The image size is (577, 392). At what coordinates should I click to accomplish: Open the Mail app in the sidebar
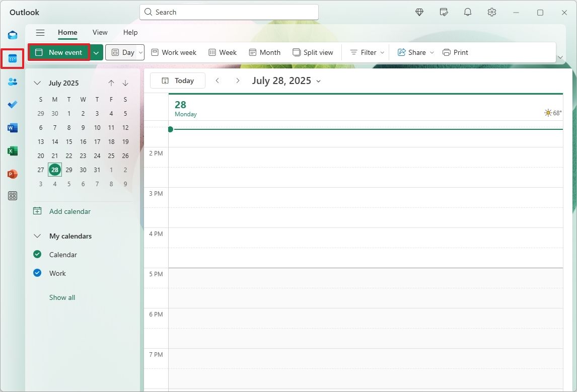coord(12,35)
